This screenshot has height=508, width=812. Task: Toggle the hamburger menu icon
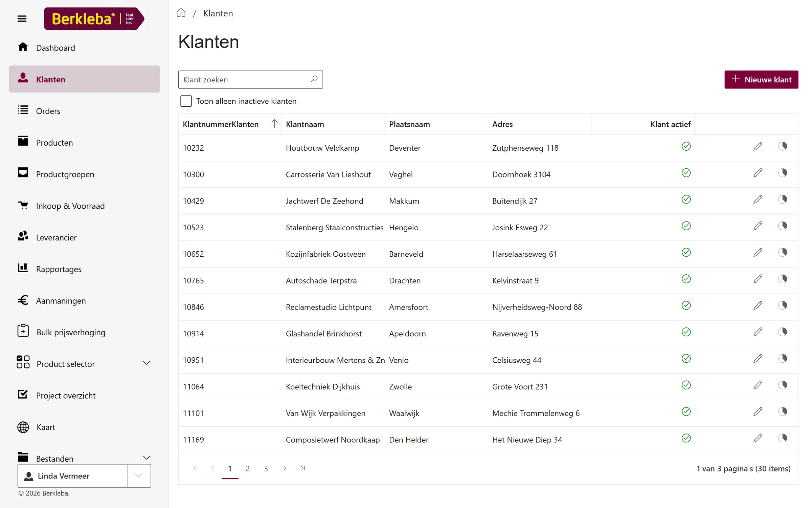[22, 19]
